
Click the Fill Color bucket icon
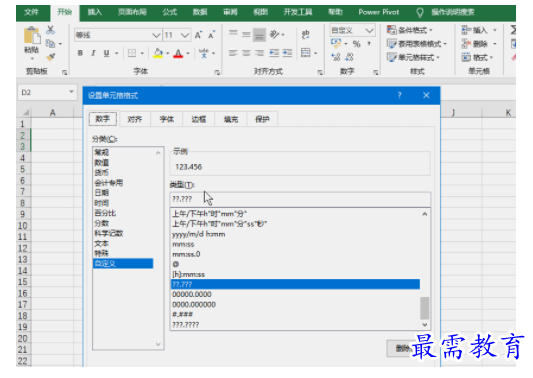[158, 53]
